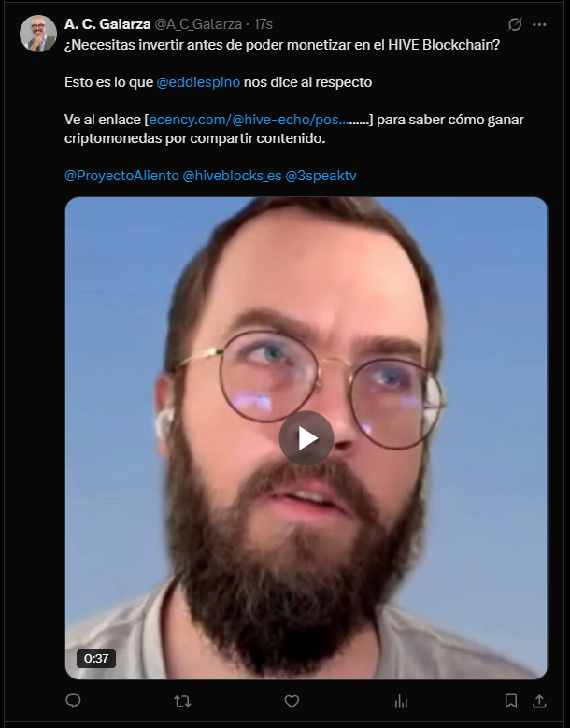Open the ecency.com/@hive-echo link
The width and height of the screenshot is (570, 728).
[249, 120]
